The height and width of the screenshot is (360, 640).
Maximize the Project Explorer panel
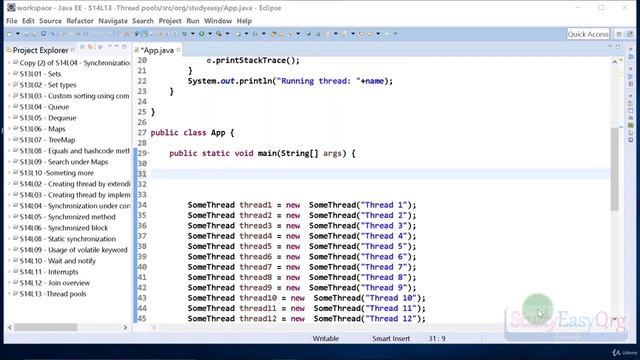point(124,47)
